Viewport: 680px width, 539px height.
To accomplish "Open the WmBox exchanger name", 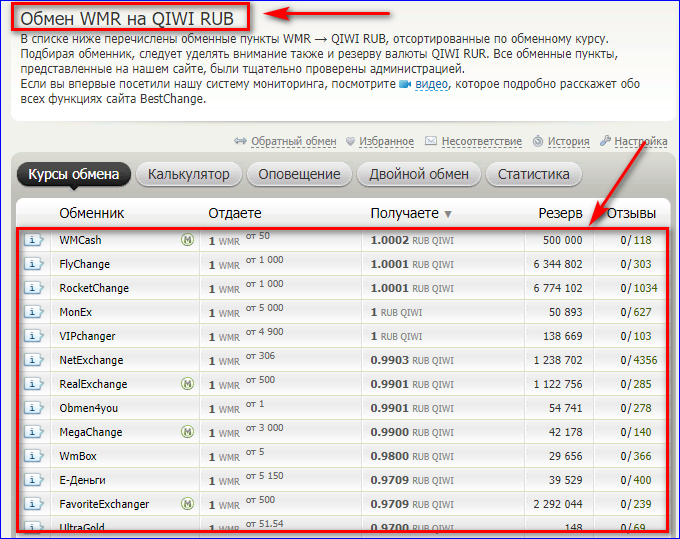I will (78, 456).
